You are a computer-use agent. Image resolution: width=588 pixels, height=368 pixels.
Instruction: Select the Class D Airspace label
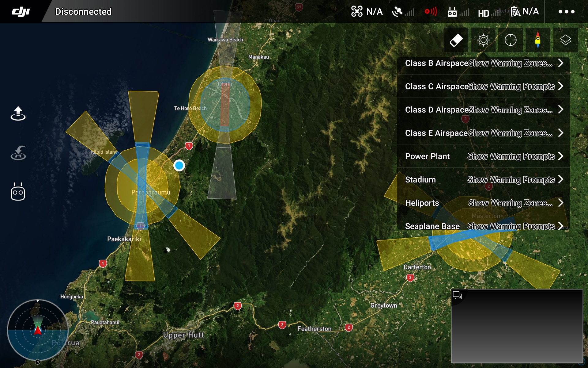(437, 110)
